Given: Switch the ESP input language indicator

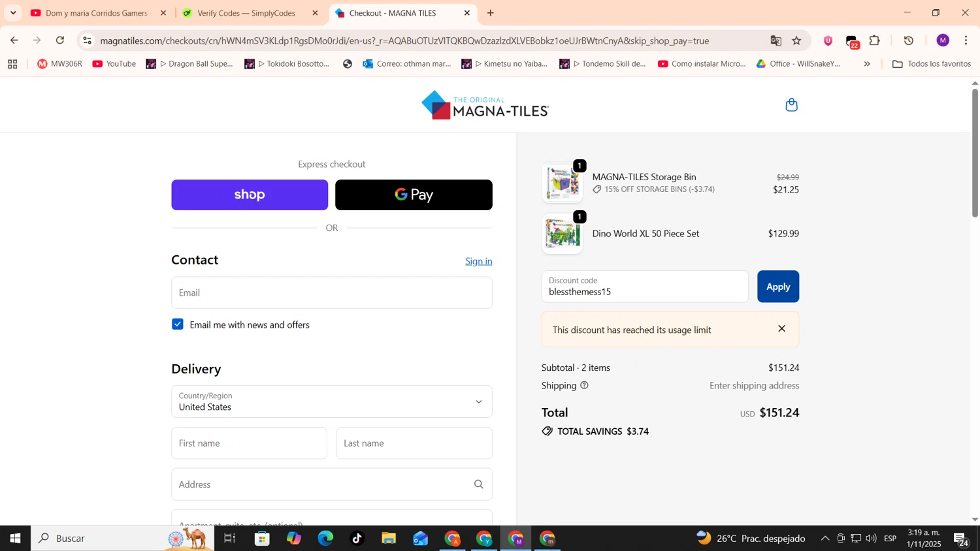Looking at the screenshot, I should [890, 539].
